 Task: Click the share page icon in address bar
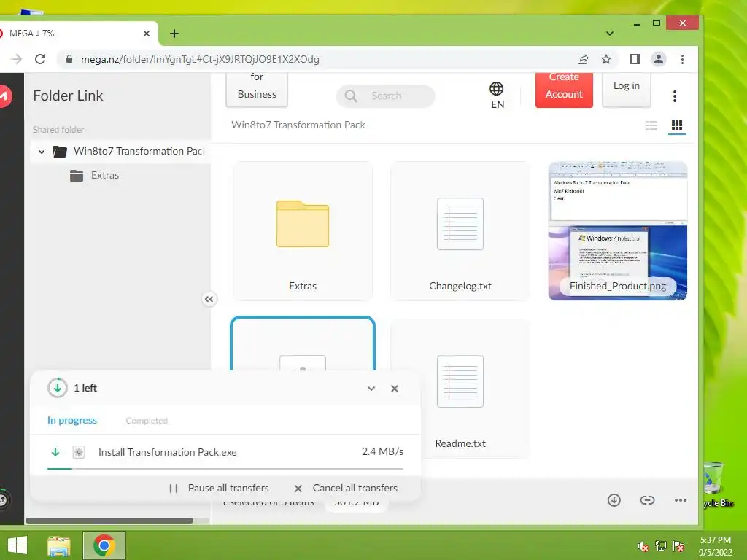coord(583,59)
